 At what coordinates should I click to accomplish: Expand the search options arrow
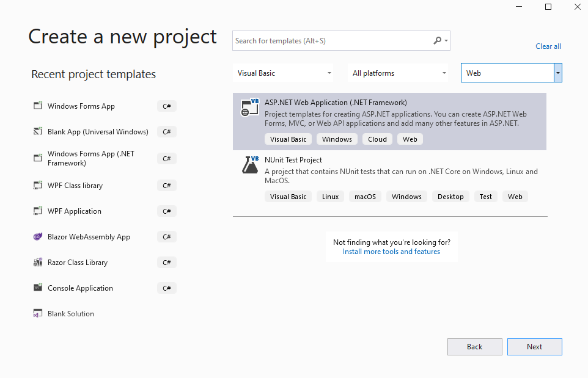click(x=446, y=40)
